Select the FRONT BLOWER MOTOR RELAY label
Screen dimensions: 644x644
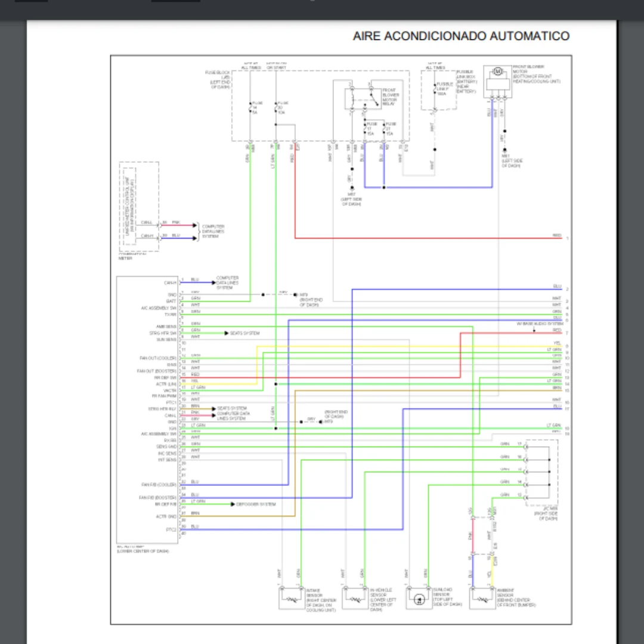point(390,97)
